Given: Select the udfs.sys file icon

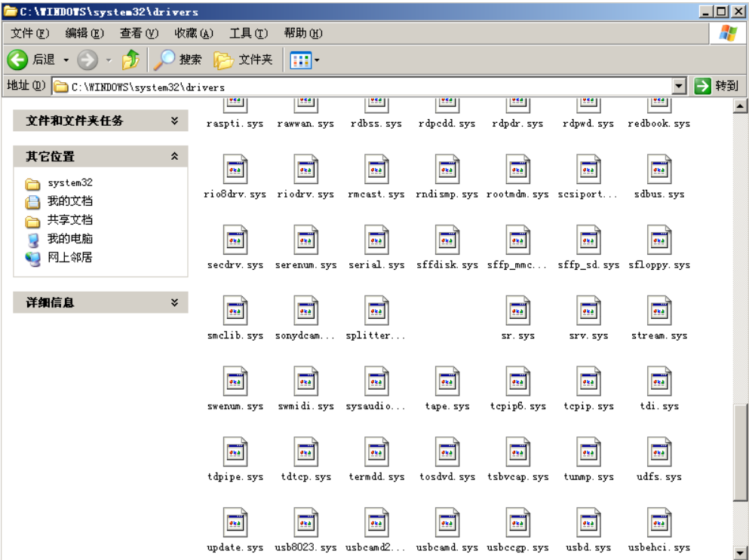Looking at the screenshot, I should point(659,452).
